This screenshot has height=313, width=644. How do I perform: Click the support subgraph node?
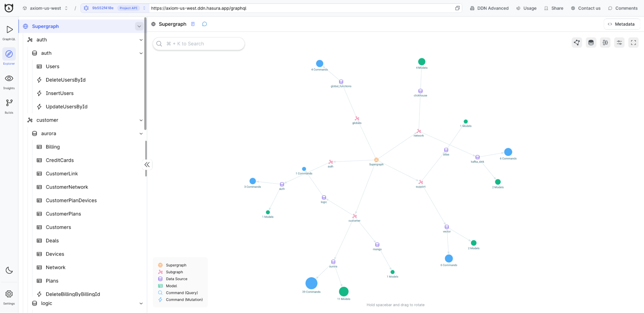tap(421, 182)
